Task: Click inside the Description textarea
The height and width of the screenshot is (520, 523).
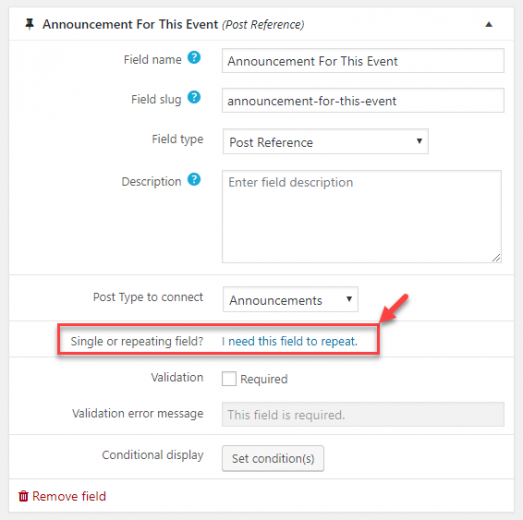Action: 362,216
